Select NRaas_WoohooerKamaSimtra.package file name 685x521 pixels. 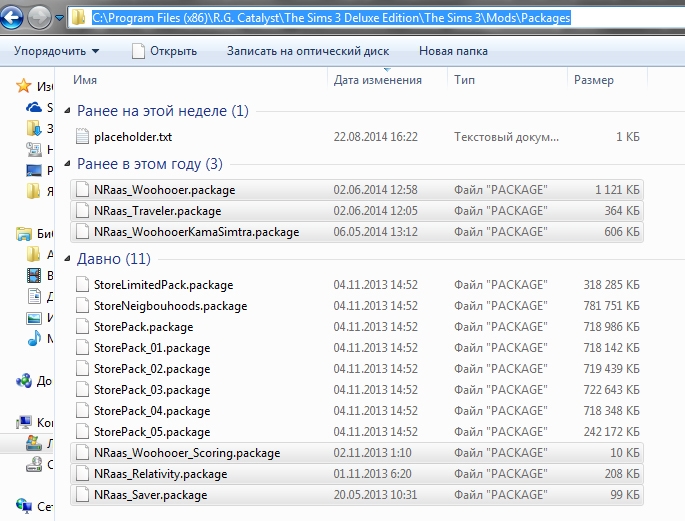(197, 232)
